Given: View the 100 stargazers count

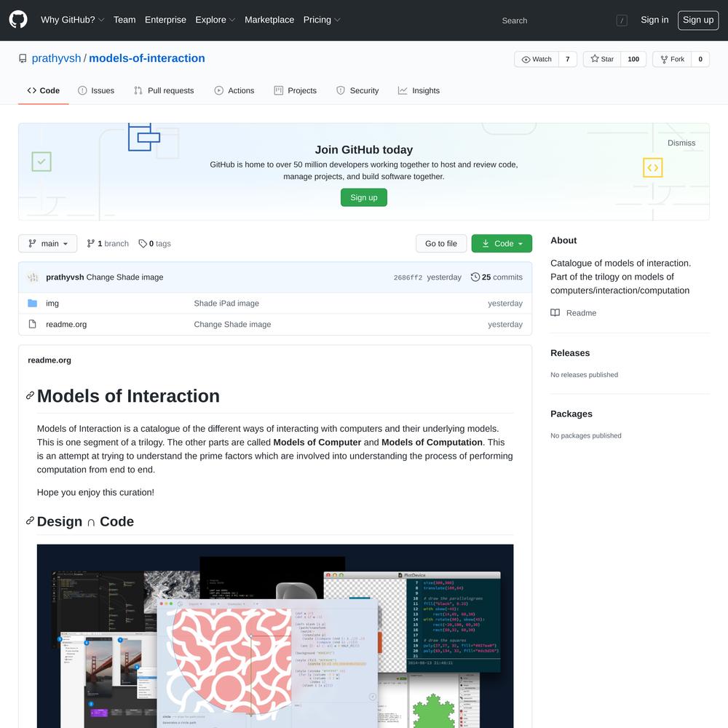Looking at the screenshot, I should tap(633, 59).
